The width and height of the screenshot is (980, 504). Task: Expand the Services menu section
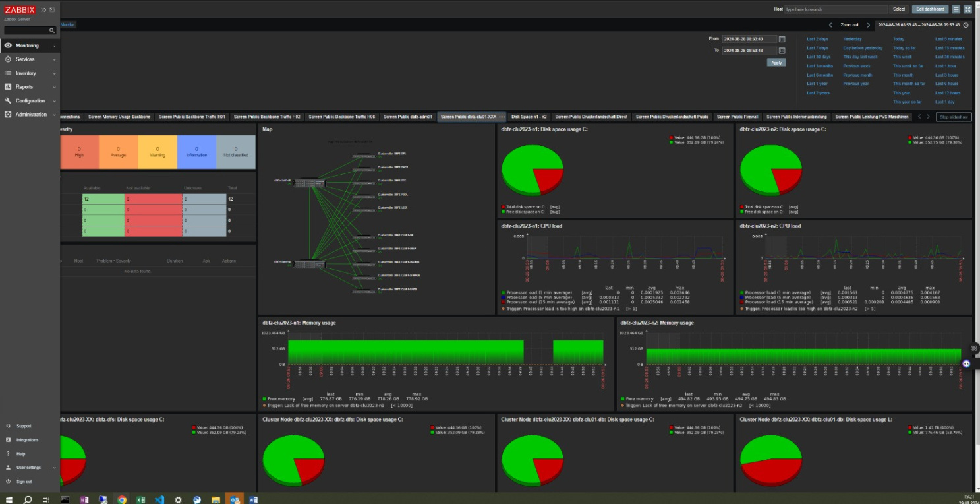[25, 59]
